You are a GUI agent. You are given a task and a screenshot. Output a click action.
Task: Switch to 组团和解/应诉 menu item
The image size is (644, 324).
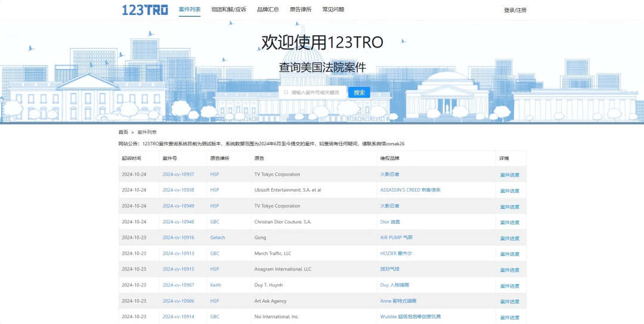[228, 10]
